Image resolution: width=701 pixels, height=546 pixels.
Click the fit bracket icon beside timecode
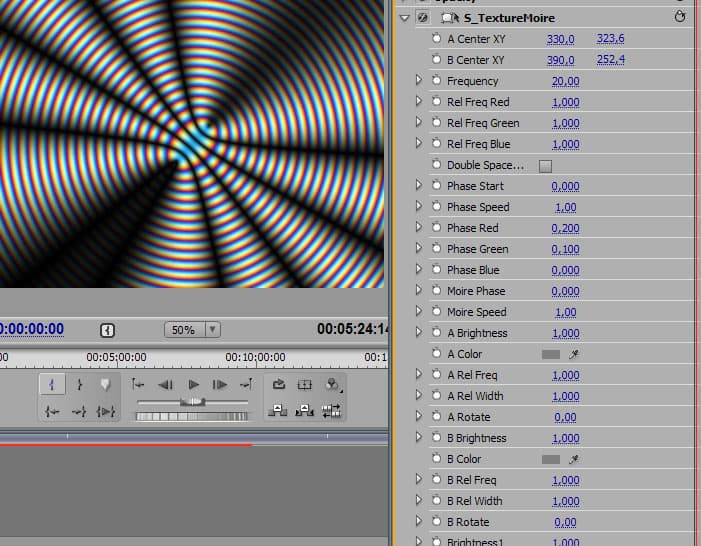coord(107,330)
